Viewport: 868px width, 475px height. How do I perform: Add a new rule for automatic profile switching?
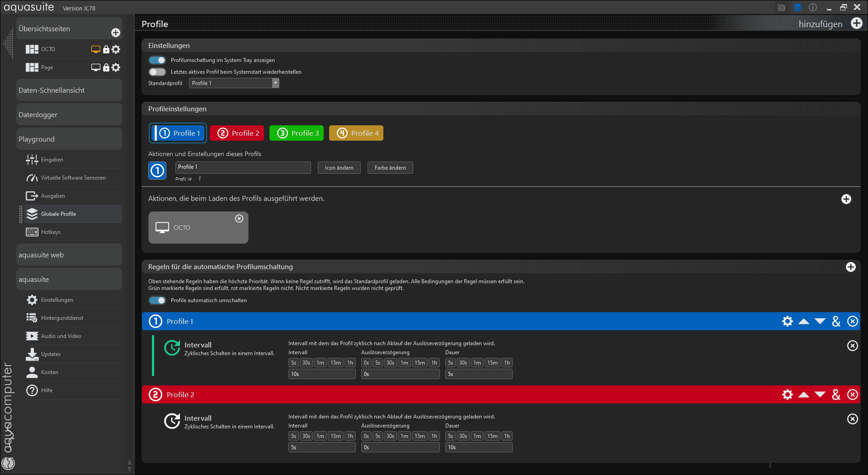[x=850, y=267]
